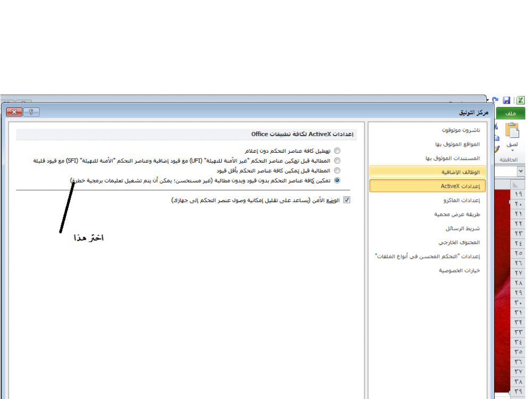The width and height of the screenshot is (532, 399).
Task: Select row header ١٩ in the worksheet
Action: (x=518, y=194)
